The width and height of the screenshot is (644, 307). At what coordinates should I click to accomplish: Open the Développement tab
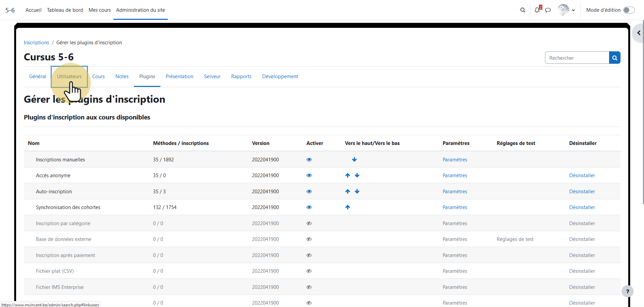tap(280, 76)
